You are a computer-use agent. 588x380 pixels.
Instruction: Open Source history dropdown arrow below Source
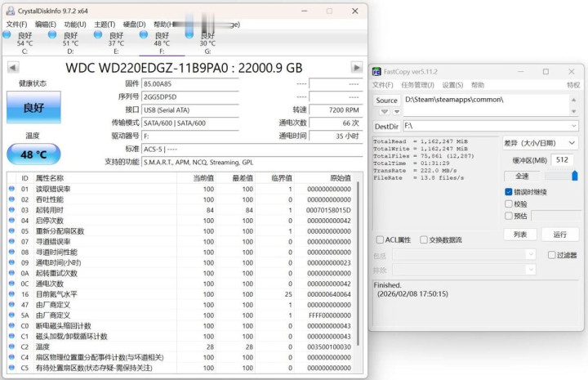pos(386,112)
